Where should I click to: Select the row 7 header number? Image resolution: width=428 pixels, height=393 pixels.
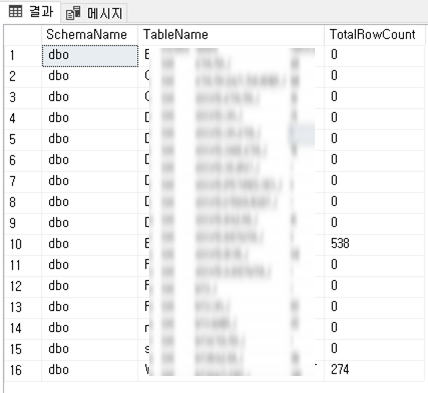[23, 182]
